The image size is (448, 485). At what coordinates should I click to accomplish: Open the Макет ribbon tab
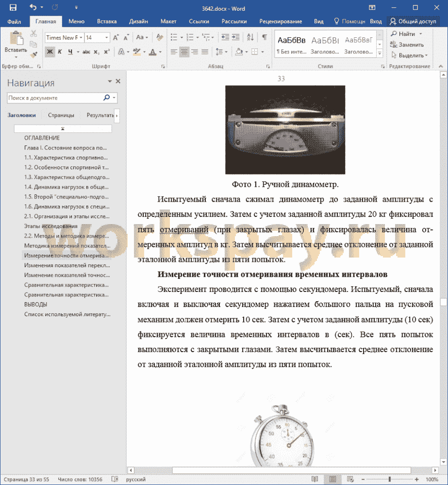point(168,21)
